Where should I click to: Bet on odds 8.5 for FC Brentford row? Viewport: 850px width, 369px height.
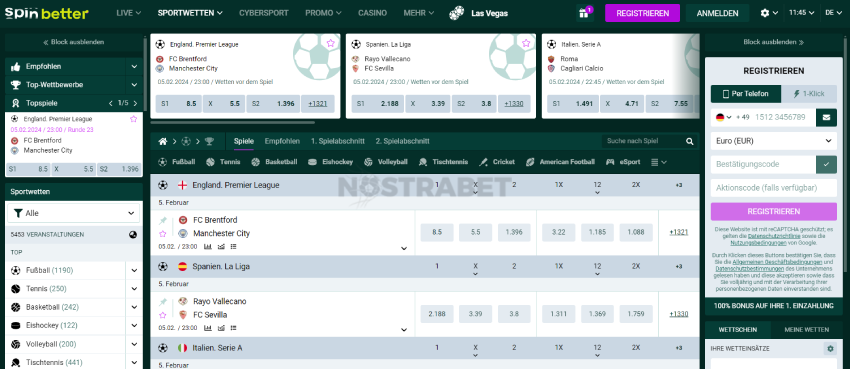tap(437, 232)
